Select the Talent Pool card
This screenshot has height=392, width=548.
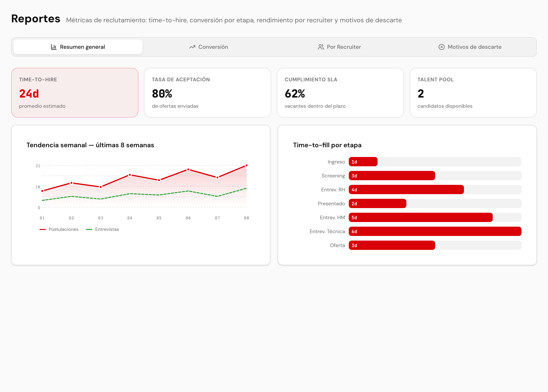[x=473, y=93]
